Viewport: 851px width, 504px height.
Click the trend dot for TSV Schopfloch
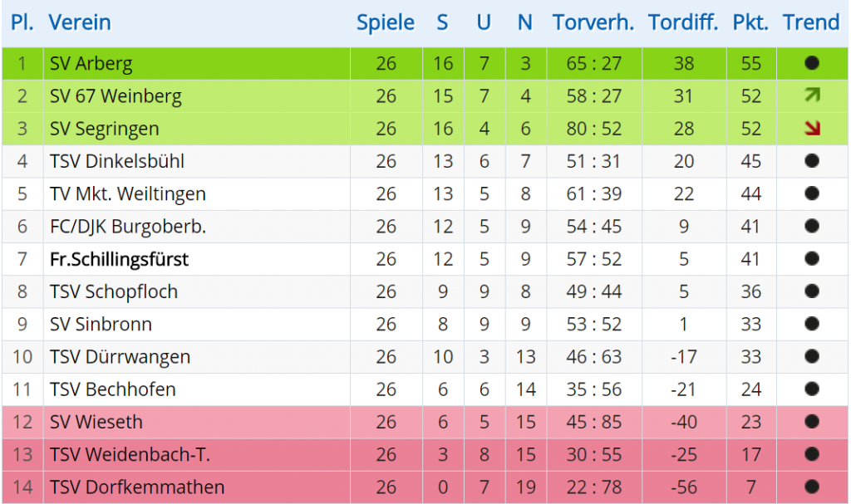click(x=812, y=291)
